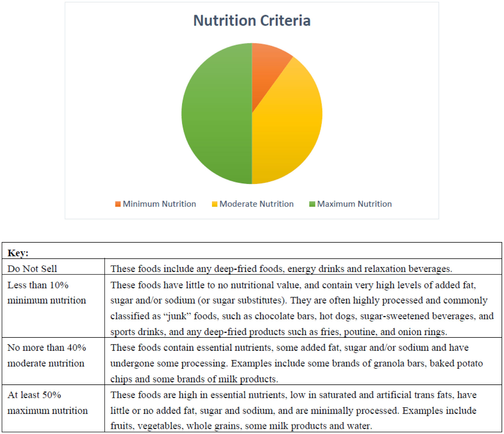Select the green half of the pie chart
This screenshot has height=434, width=504.
tap(217, 114)
